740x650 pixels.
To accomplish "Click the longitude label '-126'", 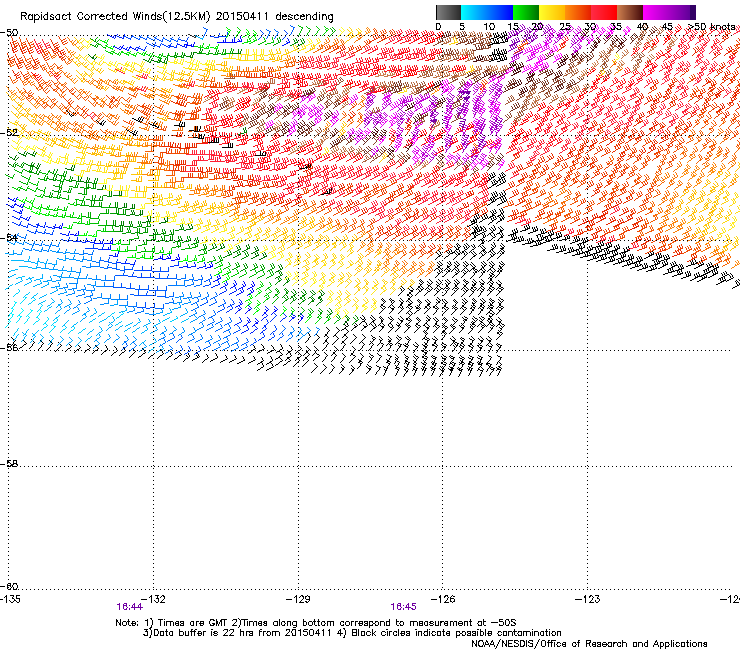I will [443, 599].
